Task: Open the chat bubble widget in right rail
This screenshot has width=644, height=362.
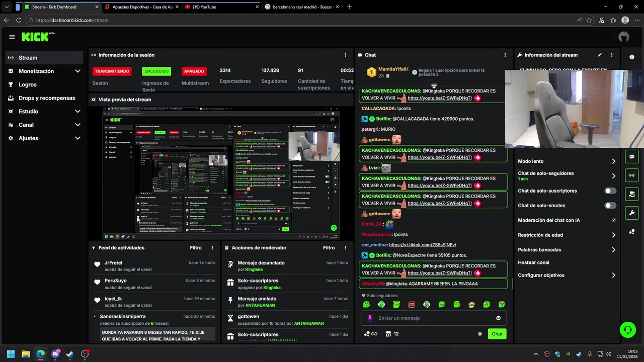Action: [632, 156]
